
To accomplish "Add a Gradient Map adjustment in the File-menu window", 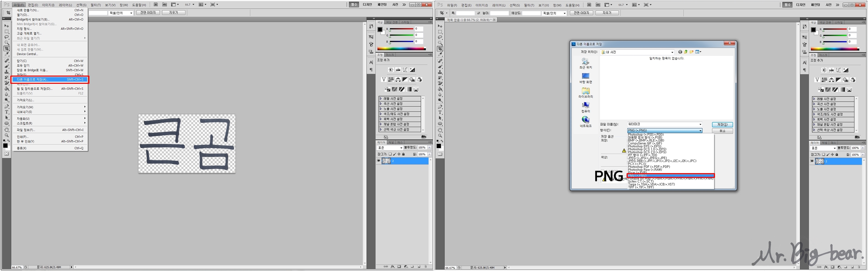I will [409, 89].
